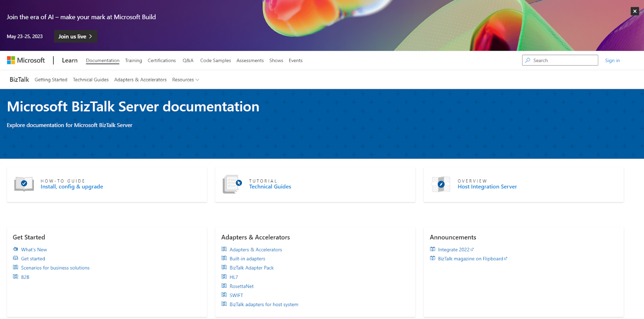The height and width of the screenshot is (319, 644).
Task: Open the Technical Guides tutorial link
Action: pyautogui.click(x=270, y=187)
